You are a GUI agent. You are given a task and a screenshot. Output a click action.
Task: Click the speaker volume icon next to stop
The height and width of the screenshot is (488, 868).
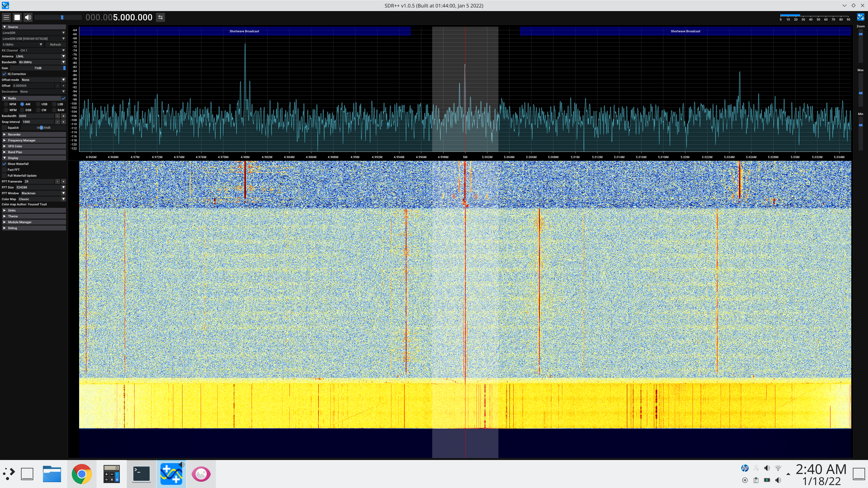(28, 17)
